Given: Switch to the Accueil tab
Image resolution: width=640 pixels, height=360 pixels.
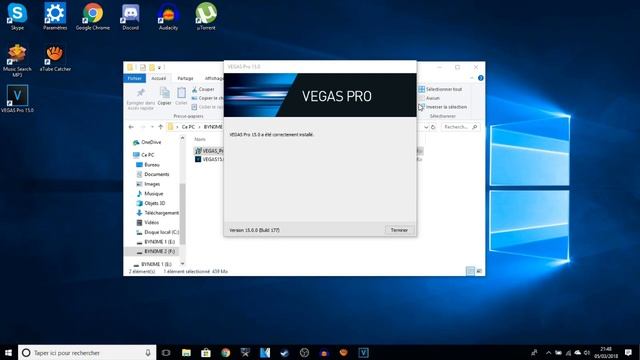Looking at the screenshot, I should (x=158, y=78).
